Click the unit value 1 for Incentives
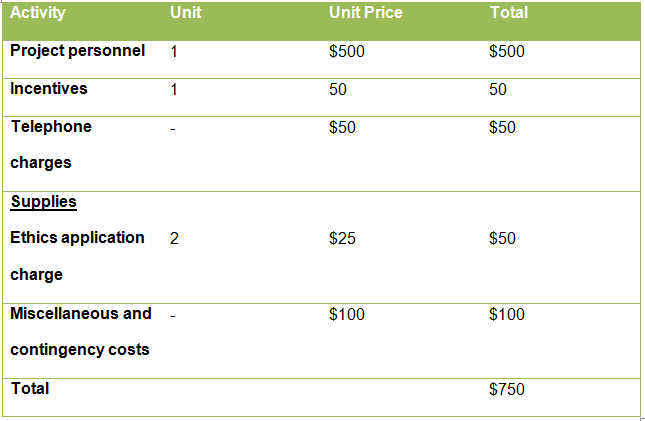The image size is (645, 421). [x=174, y=90]
